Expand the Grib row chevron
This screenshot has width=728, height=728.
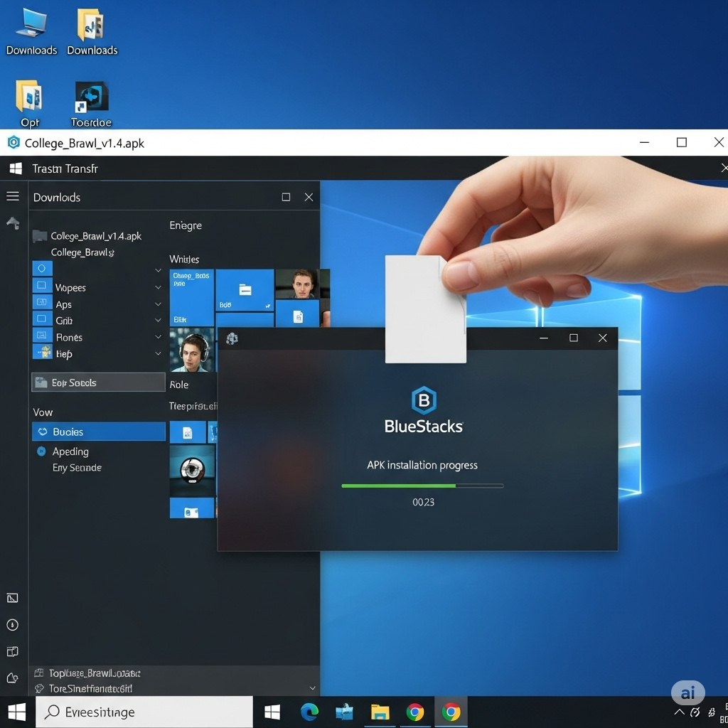(x=158, y=321)
